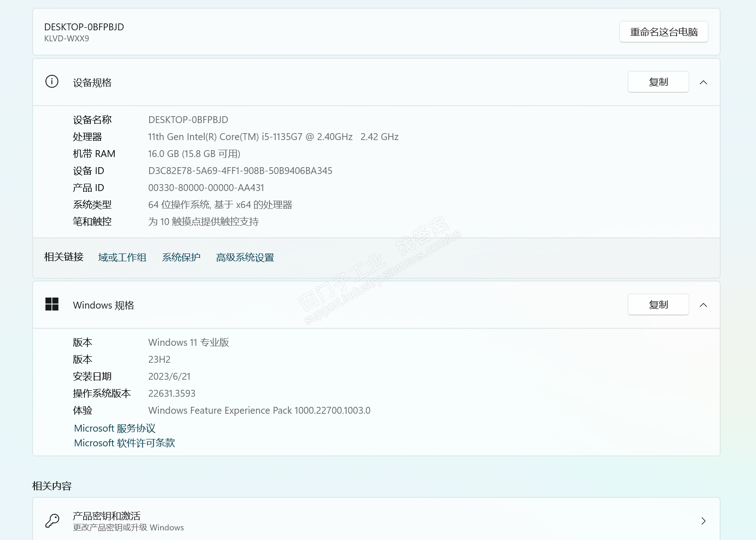This screenshot has height=540, width=756.
Task: Click the 更改产品密钥或升级 Windows subtitle
Action: click(129, 528)
